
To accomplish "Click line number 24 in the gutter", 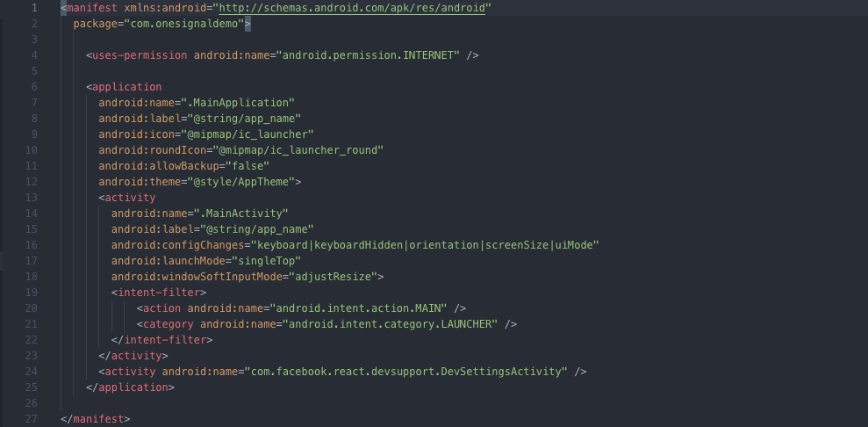I will tap(32, 372).
